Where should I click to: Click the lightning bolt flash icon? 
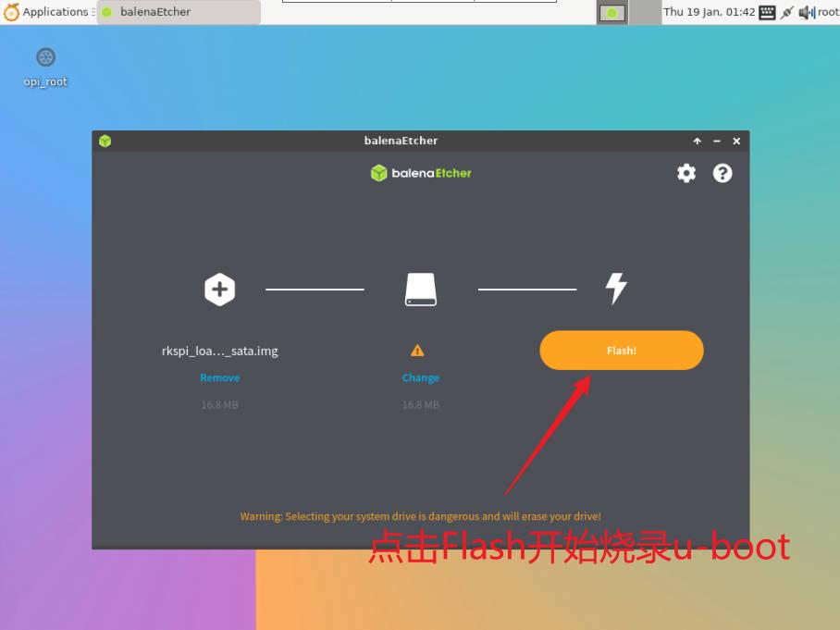pos(616,289)
